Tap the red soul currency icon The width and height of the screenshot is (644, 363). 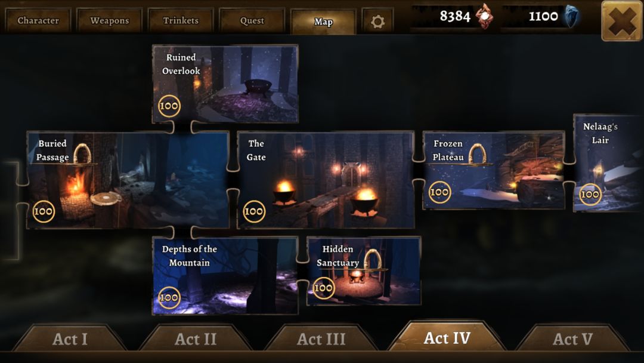tap(485, 17)
